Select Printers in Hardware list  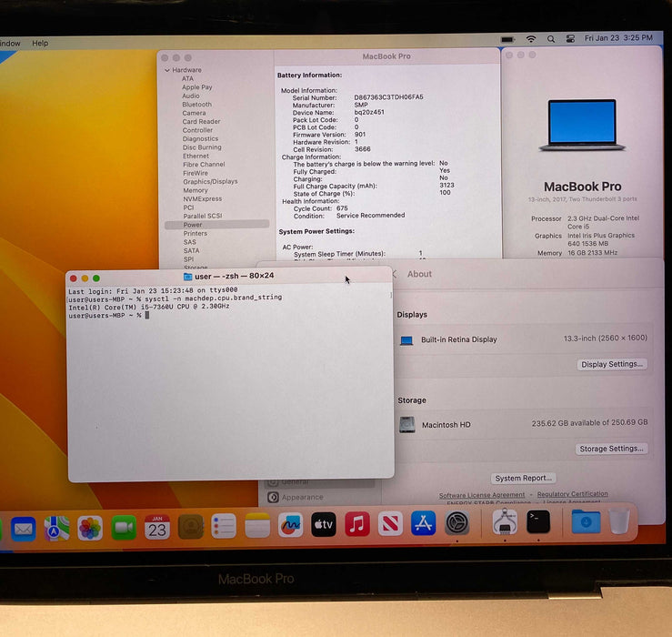(195, 233)
